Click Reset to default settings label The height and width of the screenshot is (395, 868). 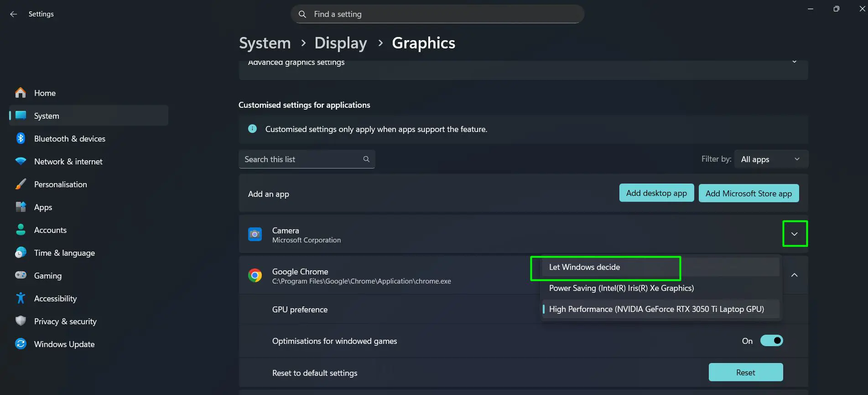tap(315, 373)
